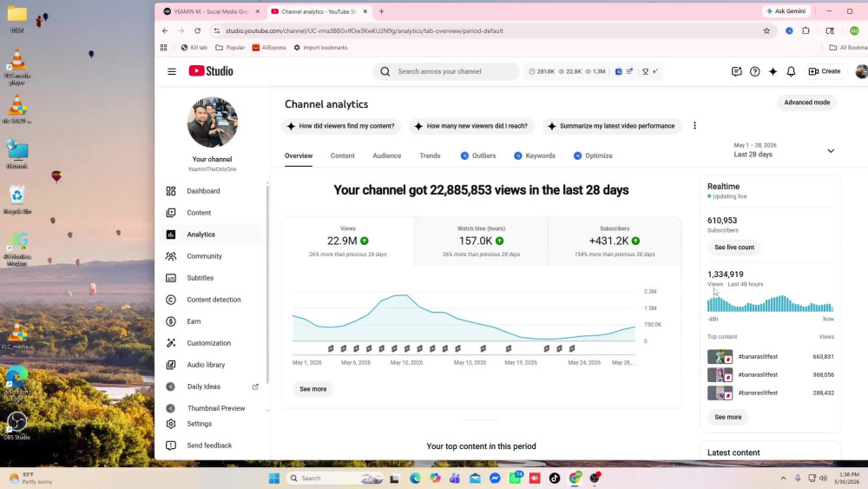Image resolution: width=868 pixels, height=489 pixels.
Task: Switch to the Trends tab
Action: (431, 155)
